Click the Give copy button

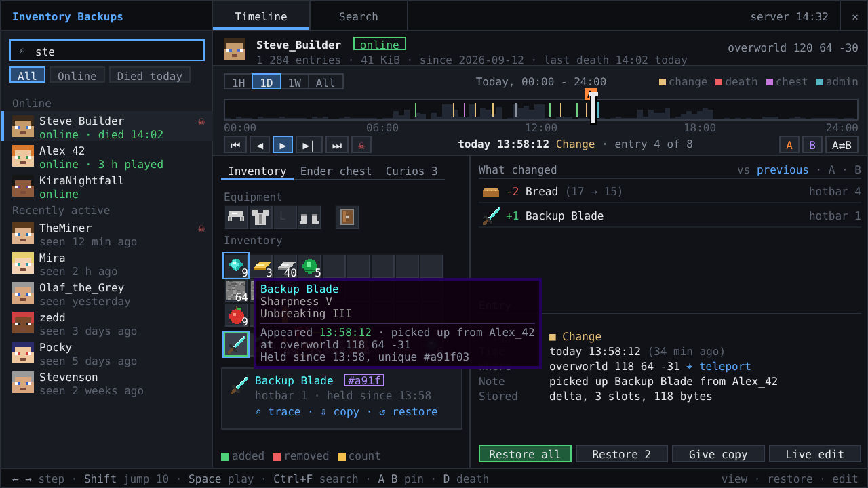pyautogui.click(x=718, y=453)
